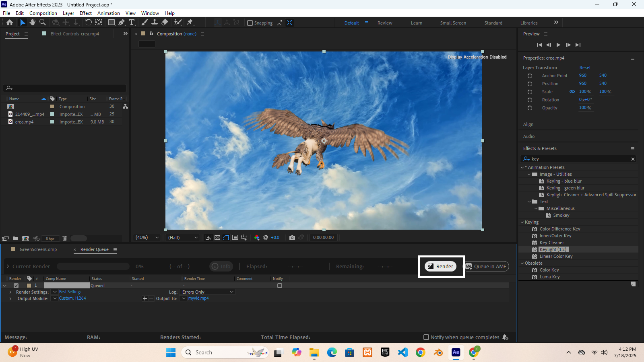The width and height of the screenshot is (644, 362).
Task: Open the magnification (41%) dropdown
Action: pyautogui.click(x=147, y=238)
